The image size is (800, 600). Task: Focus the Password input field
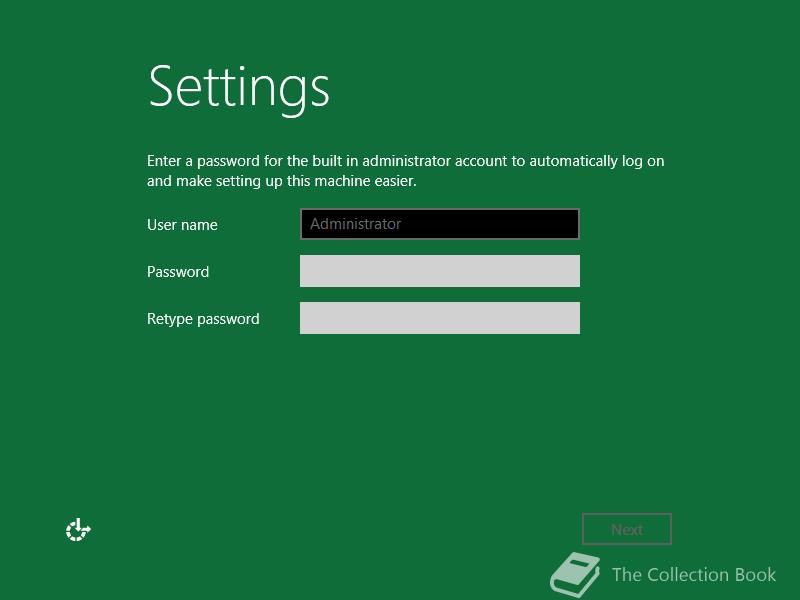coord(440,271)
